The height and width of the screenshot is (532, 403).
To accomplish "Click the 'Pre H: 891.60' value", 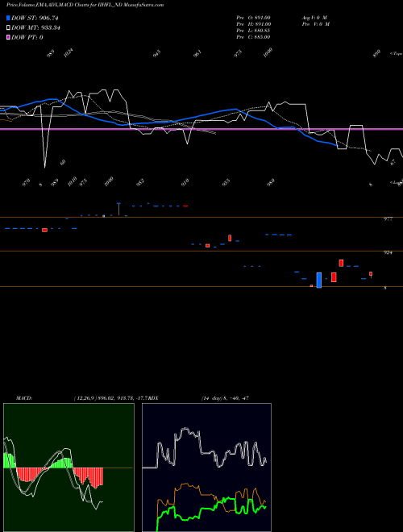I will pyautogui.click(x=253, y=24).
